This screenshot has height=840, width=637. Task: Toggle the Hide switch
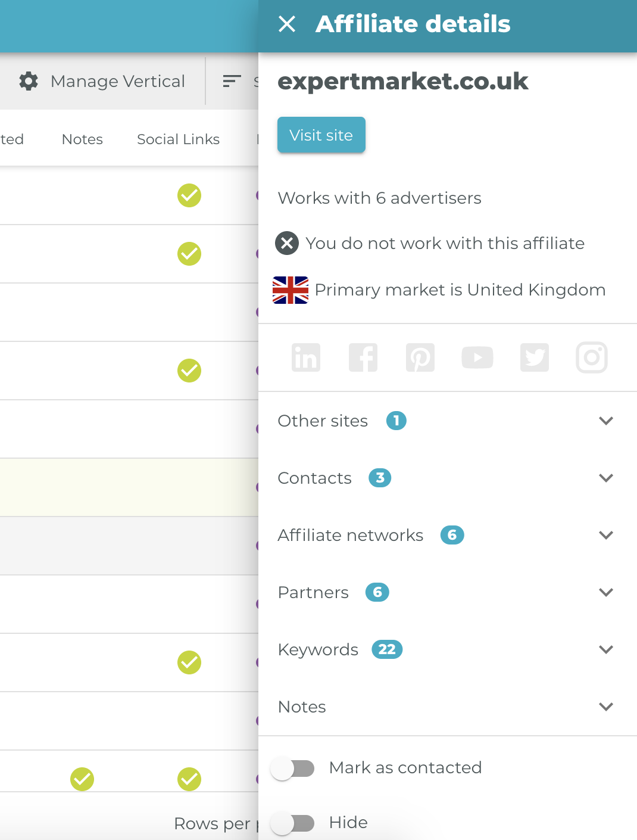(x=293, y=823)
